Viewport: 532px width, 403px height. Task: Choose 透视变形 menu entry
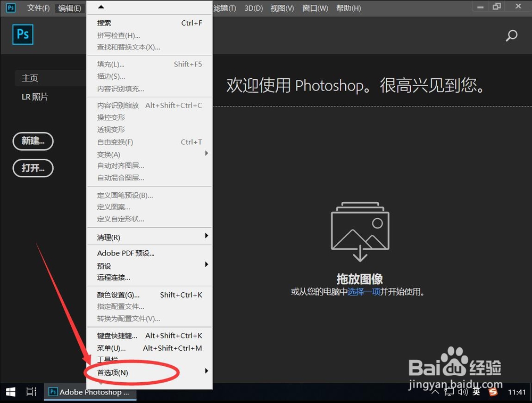point(149,130)
